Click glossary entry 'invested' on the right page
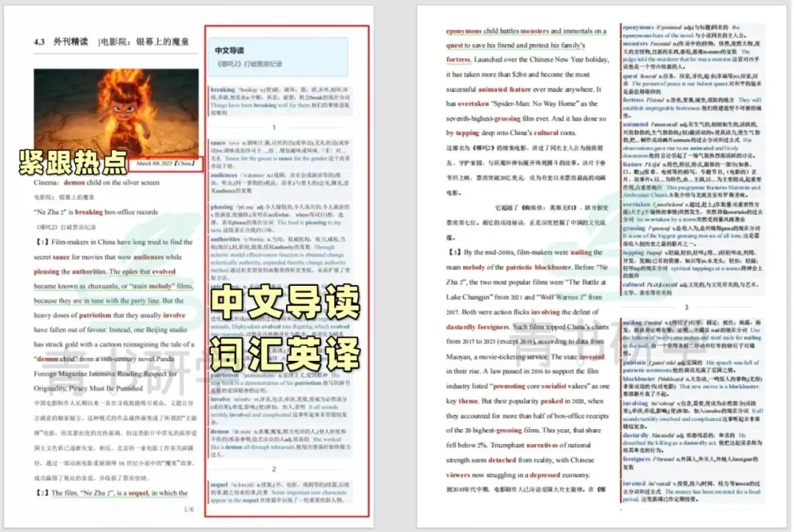The image size is (794, 532). [634, 484]
